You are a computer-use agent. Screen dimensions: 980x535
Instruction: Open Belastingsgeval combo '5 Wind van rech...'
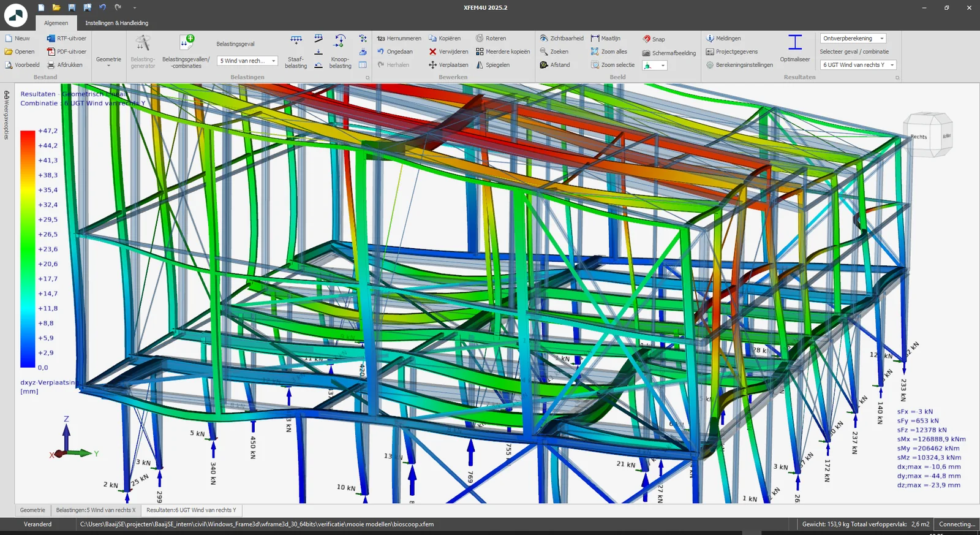(247, 61)
